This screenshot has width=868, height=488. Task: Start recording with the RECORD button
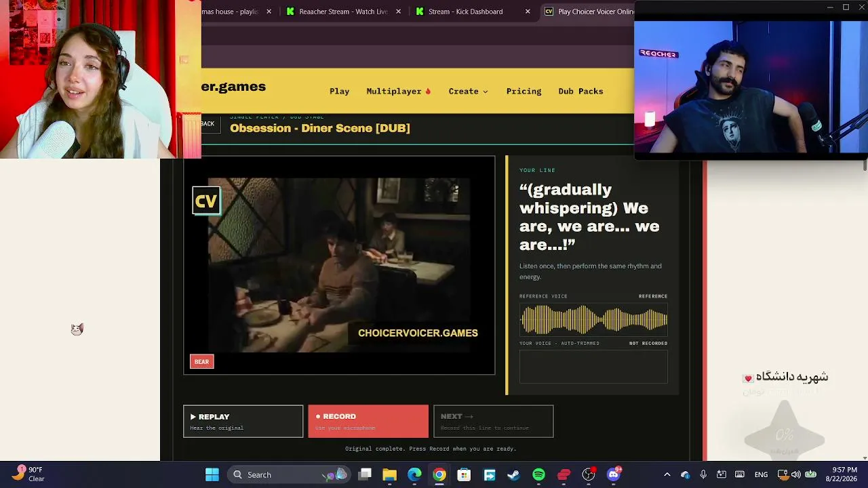point(368,422)
